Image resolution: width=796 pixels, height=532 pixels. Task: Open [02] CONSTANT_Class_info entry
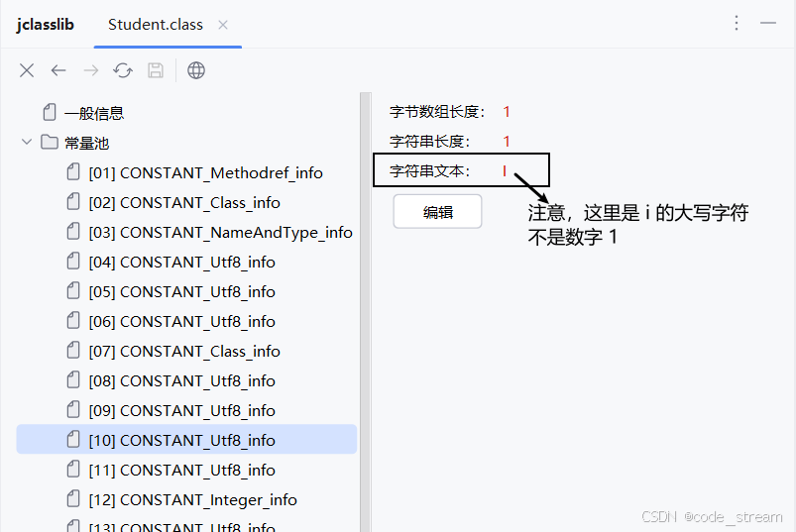(x=184, y=203)
